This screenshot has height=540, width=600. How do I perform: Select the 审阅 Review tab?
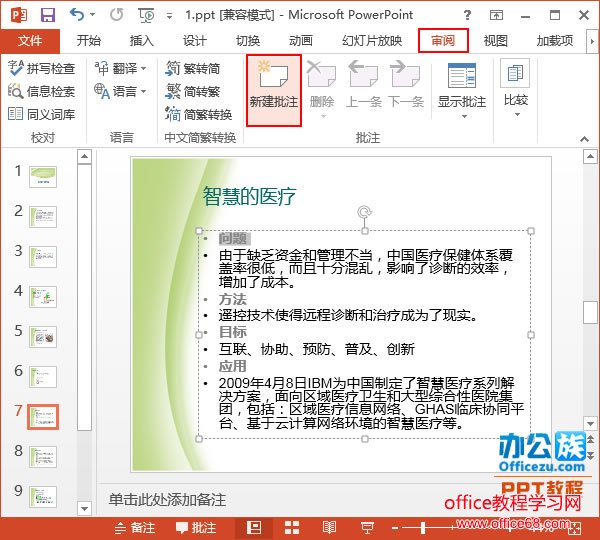pos(443,41)
